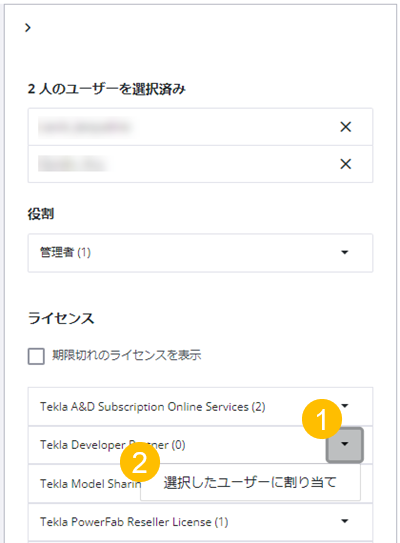The width and height of the screenshot is (400, 543).
Task: Collapse the panel with the top chevron
Action: point(28,28)
